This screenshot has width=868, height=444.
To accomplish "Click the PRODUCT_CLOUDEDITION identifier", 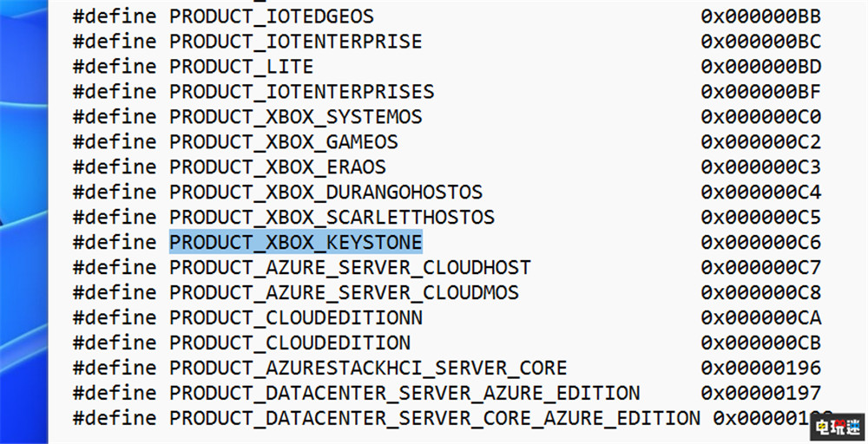I will tap(290, 343).
